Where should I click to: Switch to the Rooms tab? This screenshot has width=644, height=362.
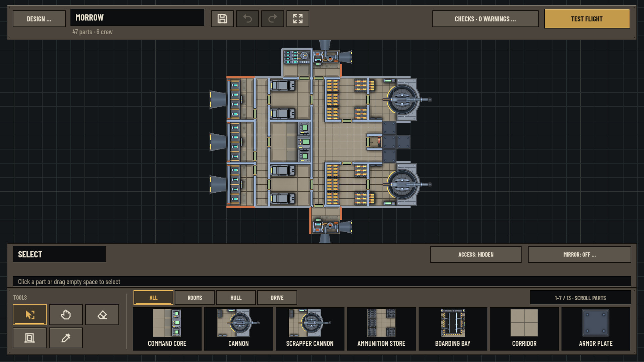click(x=195, y=298)
